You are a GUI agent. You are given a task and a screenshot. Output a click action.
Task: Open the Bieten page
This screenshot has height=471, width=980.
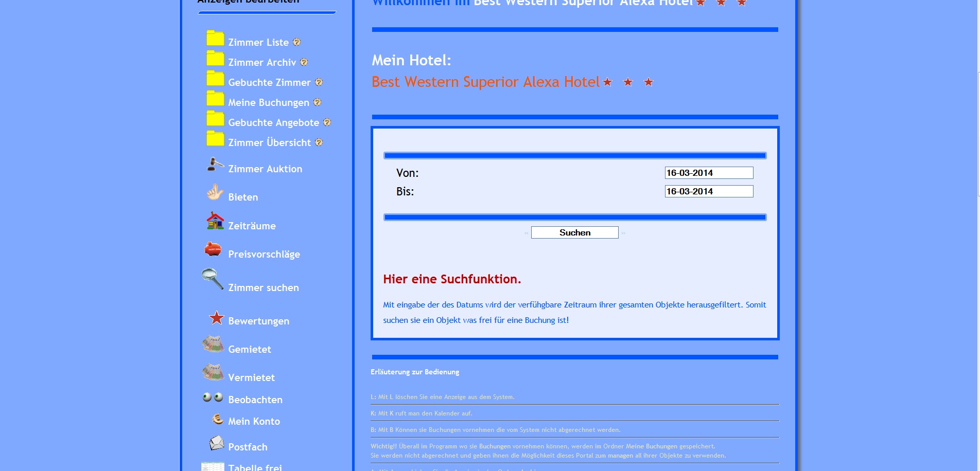pos(243,197)
